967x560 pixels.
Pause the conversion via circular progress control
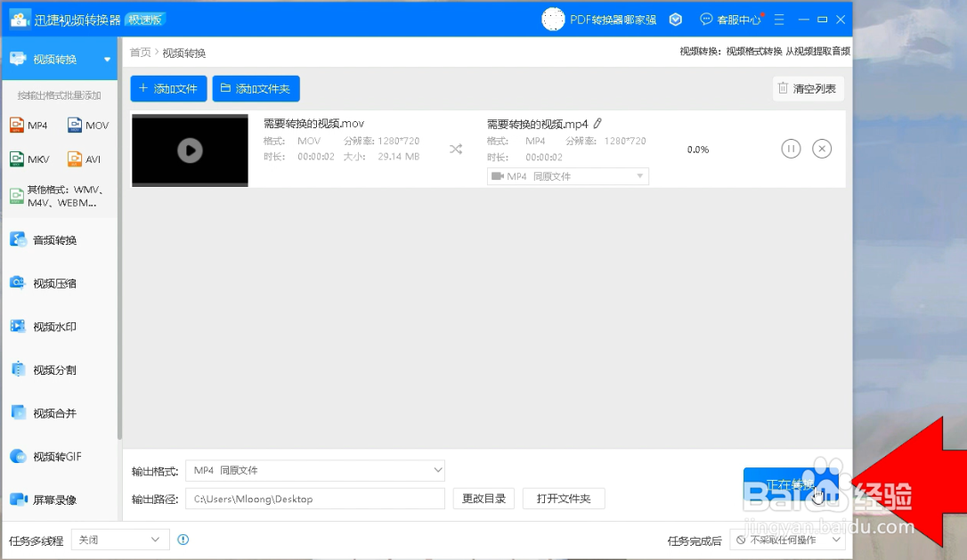pyautogui.click(x=791, y=149)
